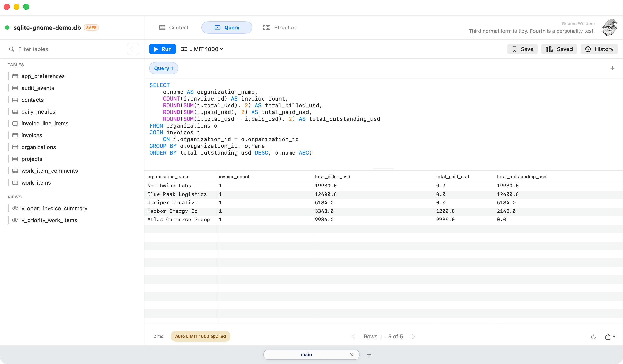Click the Gnome Wisdom quote text
The height and width of the screenshot is (364, 623).
(x=532, y=31)
